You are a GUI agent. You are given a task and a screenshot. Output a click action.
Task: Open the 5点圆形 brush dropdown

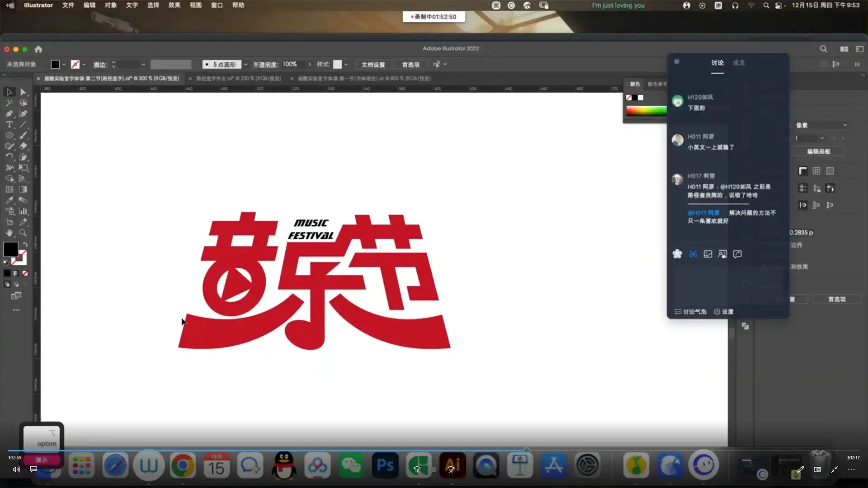(245, 64)
